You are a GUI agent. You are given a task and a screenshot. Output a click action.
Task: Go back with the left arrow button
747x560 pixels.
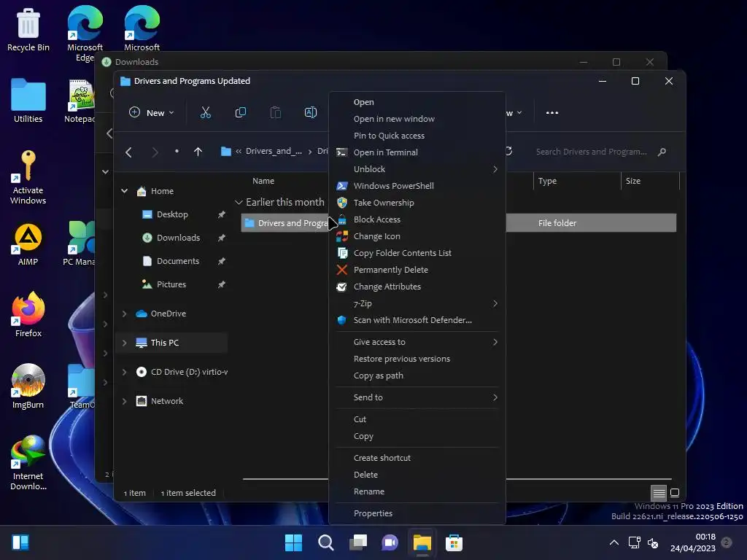coord(128,152)
